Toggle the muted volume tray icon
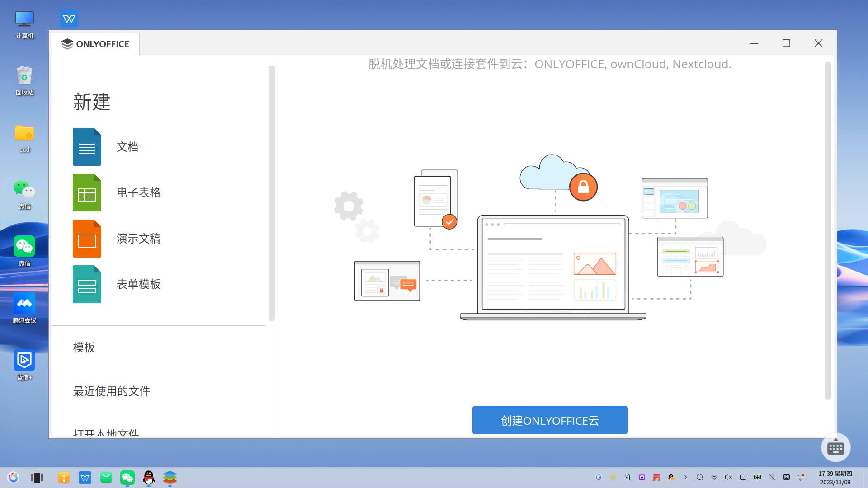Image resolution: width=868 pixels, height=488 pixels. pos(728,477)
